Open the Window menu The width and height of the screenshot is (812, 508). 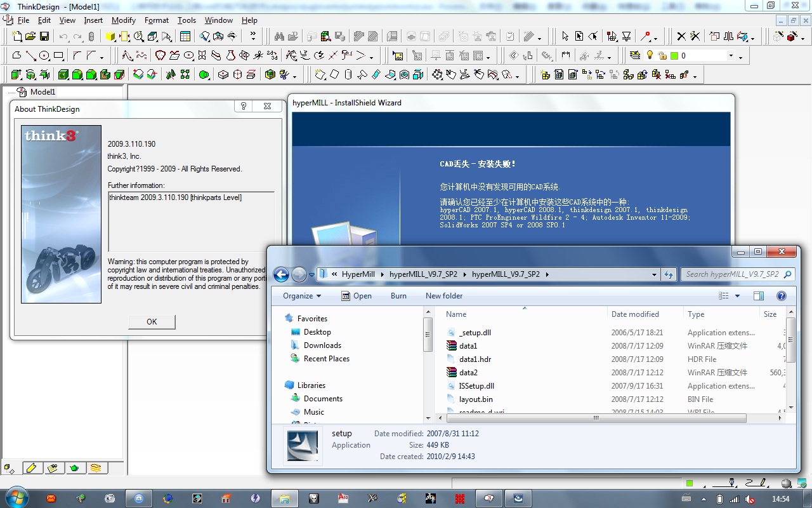point(219,20)
